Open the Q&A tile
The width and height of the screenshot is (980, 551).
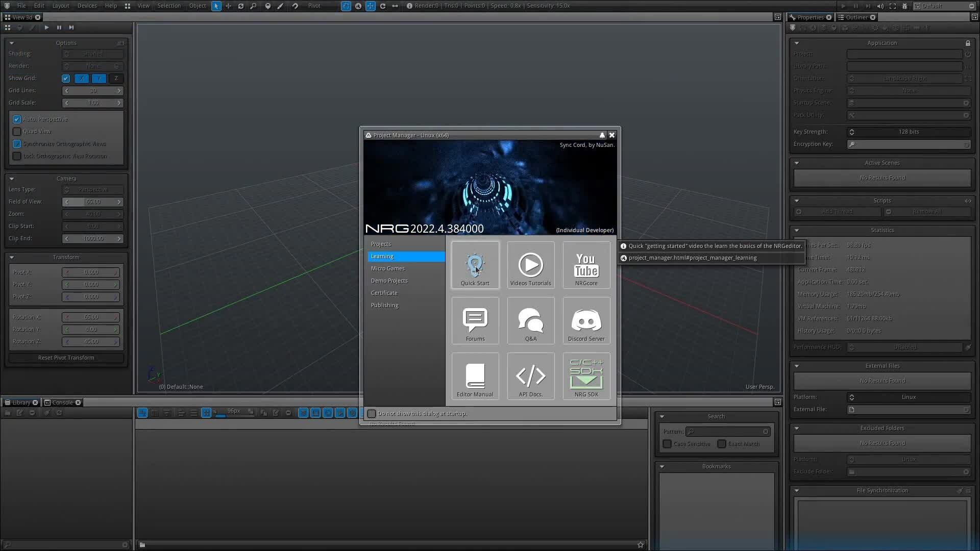point(530,321)
